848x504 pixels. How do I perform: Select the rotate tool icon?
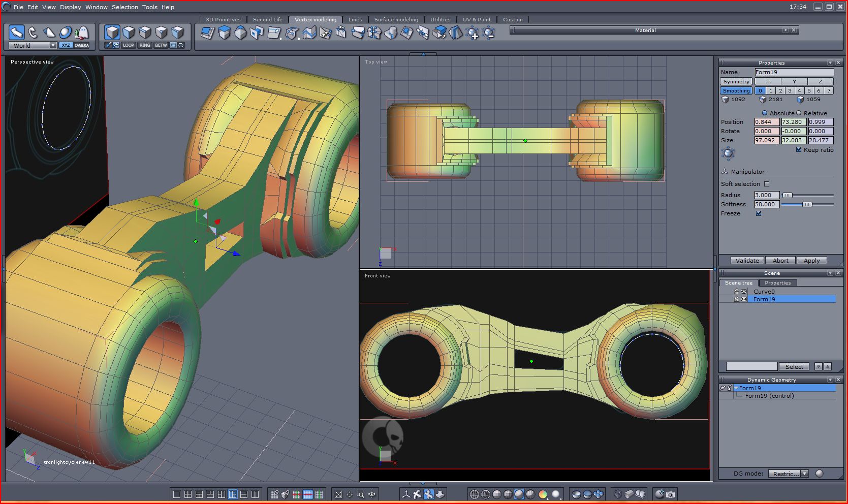click(x=33, y=33)
